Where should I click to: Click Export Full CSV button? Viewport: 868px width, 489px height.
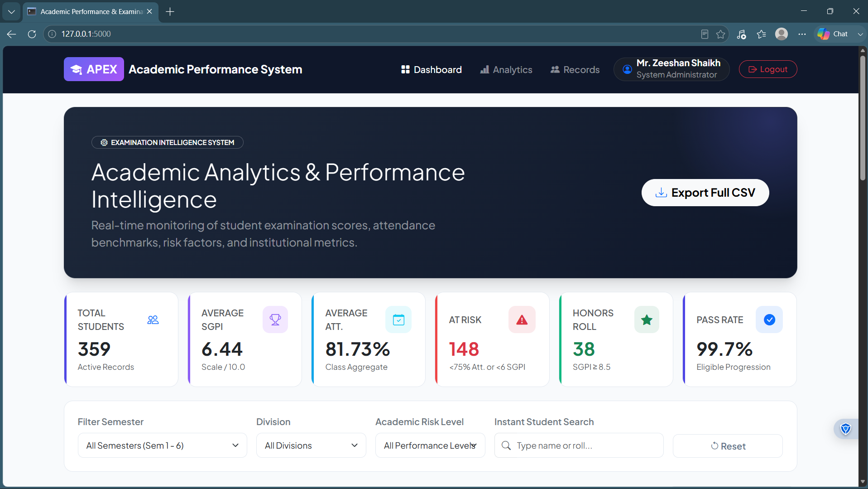[x=705, y=193]
